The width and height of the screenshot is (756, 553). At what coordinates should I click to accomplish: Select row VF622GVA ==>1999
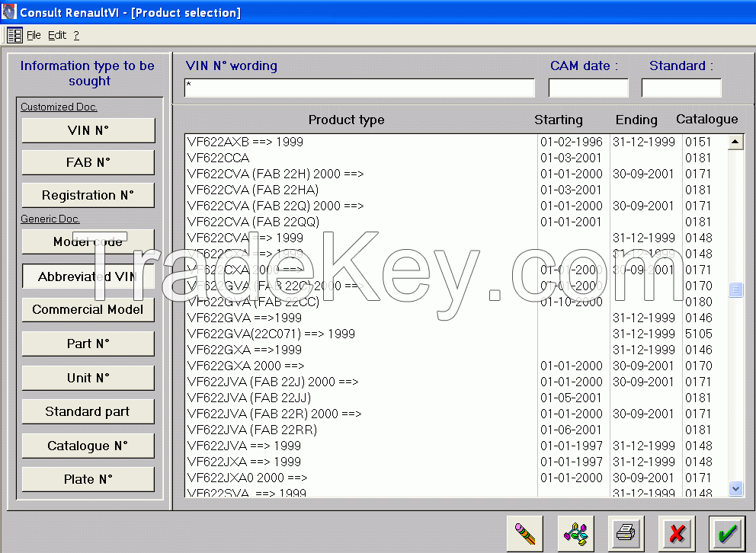[456, 318]
